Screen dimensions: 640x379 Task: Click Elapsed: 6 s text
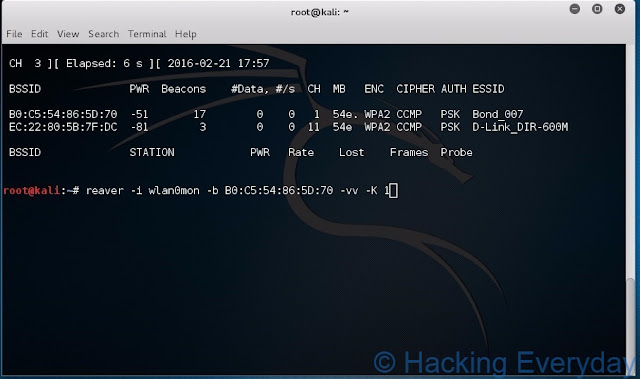(104, 64)
